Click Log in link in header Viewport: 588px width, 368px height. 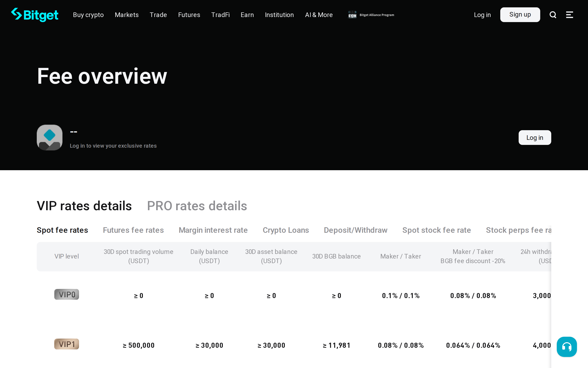click(x=482, y=15)
